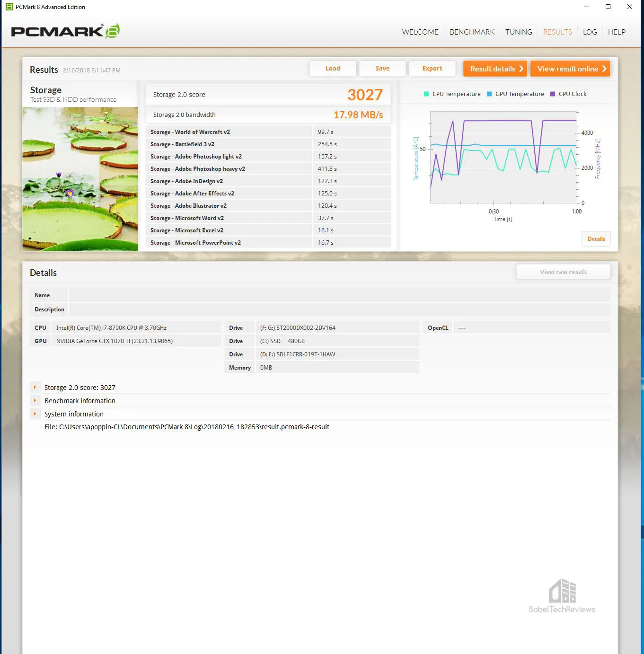Click the Export button
The height and width of the screenshot is (654, 644).
(x=432, y=69)
